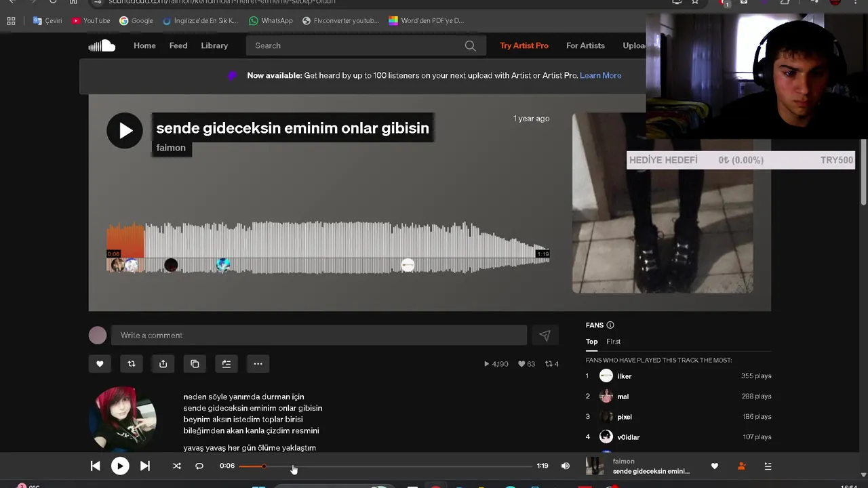Open the WhatsApp bookmark

click(271, 20)
